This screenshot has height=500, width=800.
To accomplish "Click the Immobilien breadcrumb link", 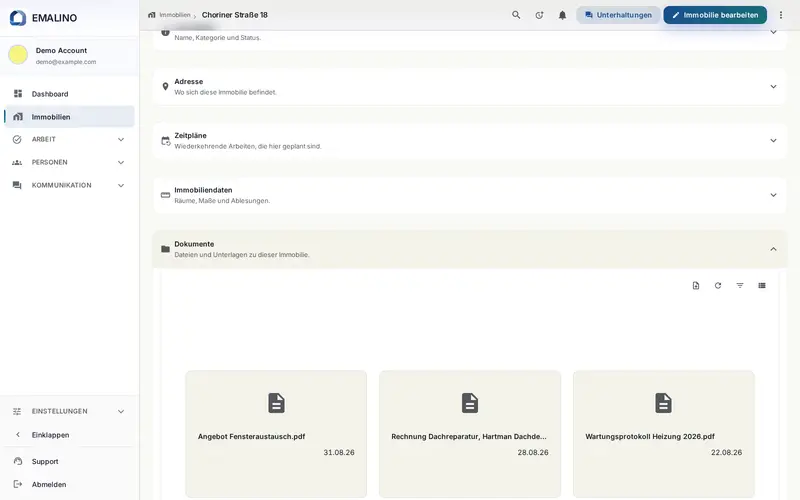I will point(174,15).
